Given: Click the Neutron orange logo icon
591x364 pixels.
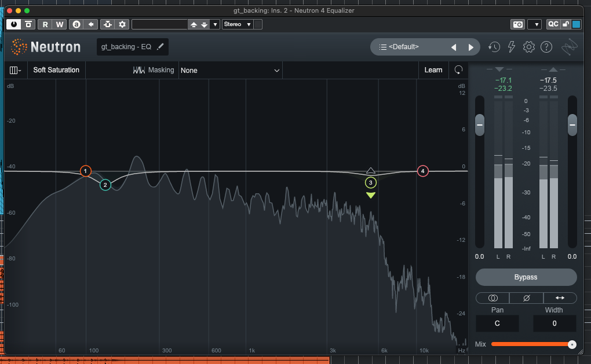Looking at the screenshot, I should [19, 47].
